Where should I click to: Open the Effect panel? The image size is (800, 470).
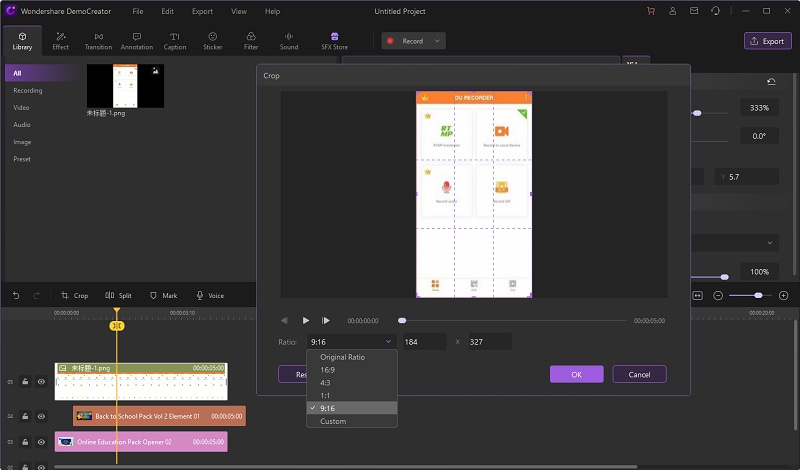tap(60, 41)
